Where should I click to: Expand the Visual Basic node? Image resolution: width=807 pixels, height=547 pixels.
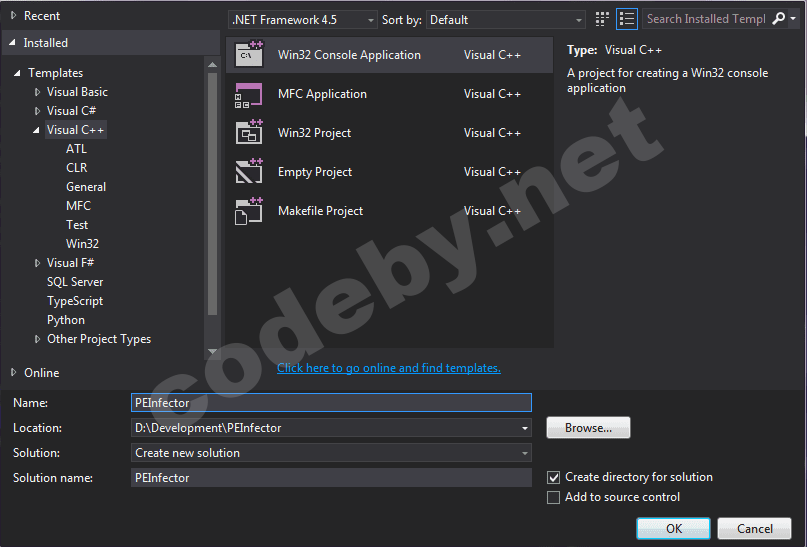(x=37, y=92)
